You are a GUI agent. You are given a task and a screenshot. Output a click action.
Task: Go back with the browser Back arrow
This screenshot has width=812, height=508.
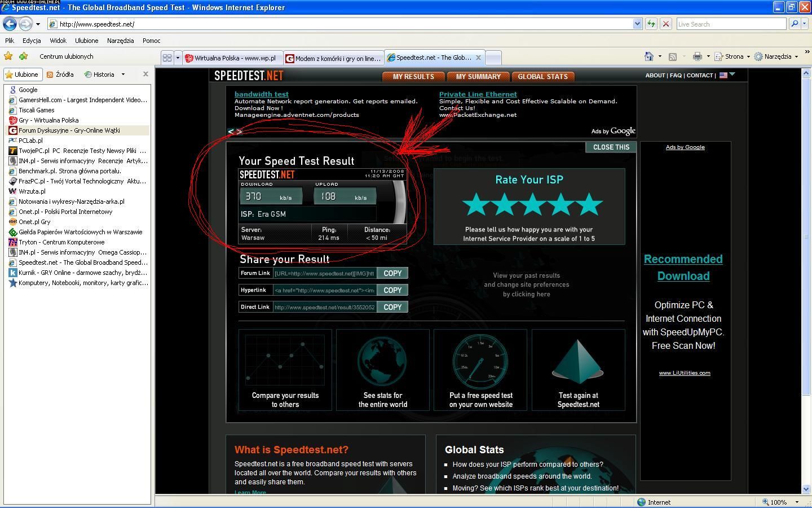[10, 24]
